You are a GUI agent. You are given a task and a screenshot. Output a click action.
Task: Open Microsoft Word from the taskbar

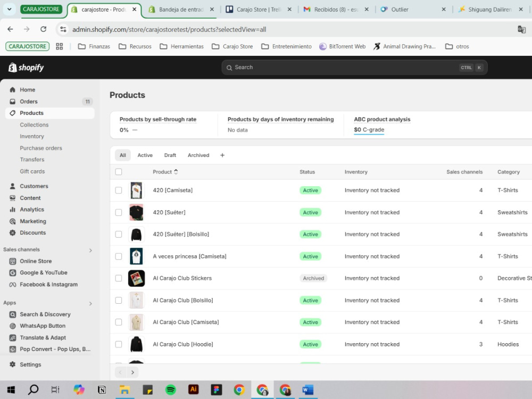[x=308, y=389]
